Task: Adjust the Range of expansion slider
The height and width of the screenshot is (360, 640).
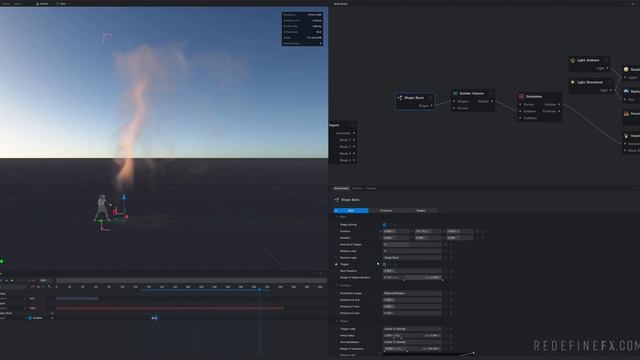Action: tap(412, 349)
